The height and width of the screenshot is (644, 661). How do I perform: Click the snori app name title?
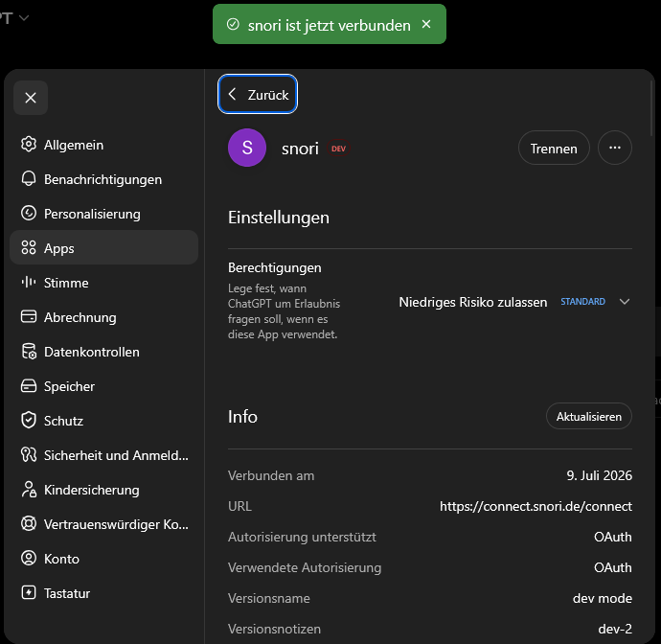(300, 149)
